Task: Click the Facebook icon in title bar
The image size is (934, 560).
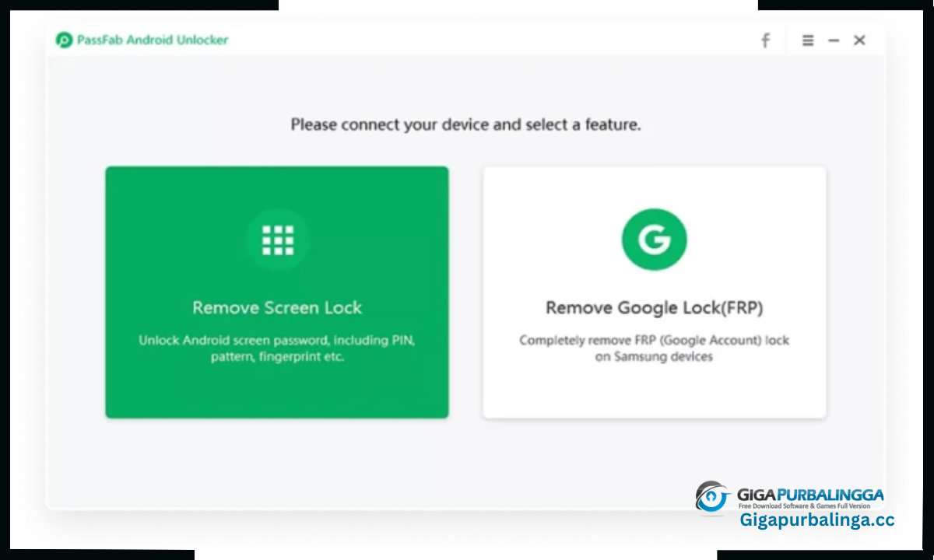Action: click(x=765, y=40)
